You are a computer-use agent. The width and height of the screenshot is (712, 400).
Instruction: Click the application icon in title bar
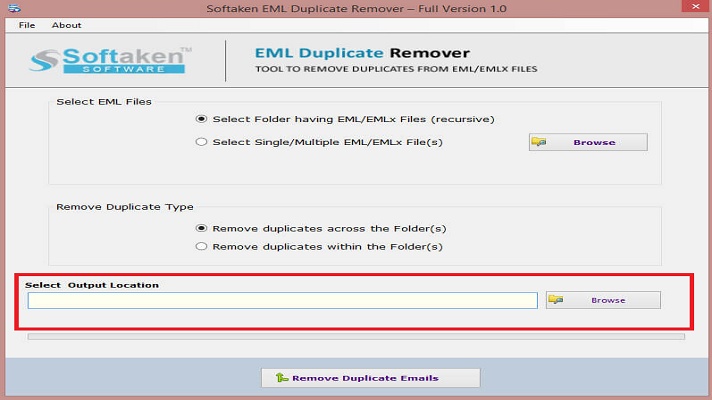[x=14, y=8]
